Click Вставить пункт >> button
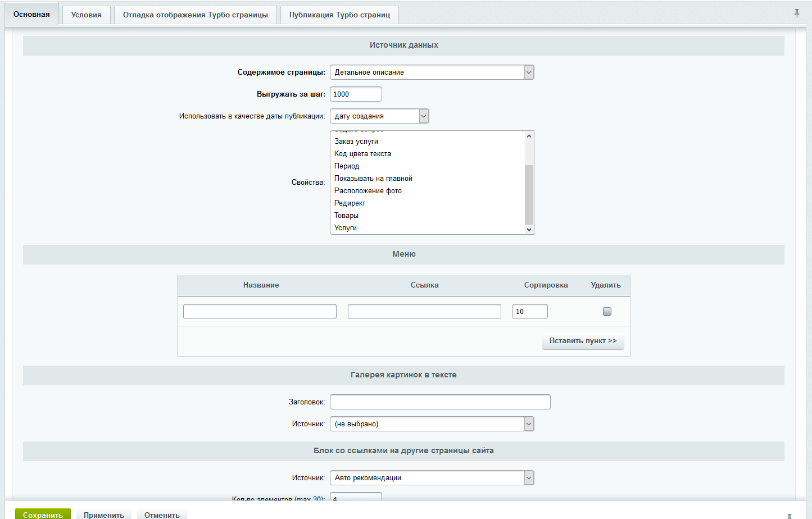The width and height of the screenshot is (812, 519). pyautogui.click(x=583, y=341)
